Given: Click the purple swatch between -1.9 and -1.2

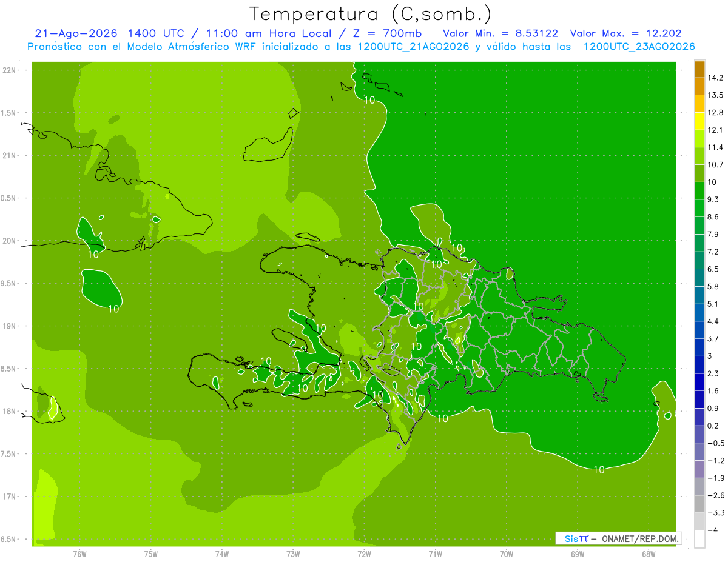Looking at the screenshot, I should pos(699,469).
